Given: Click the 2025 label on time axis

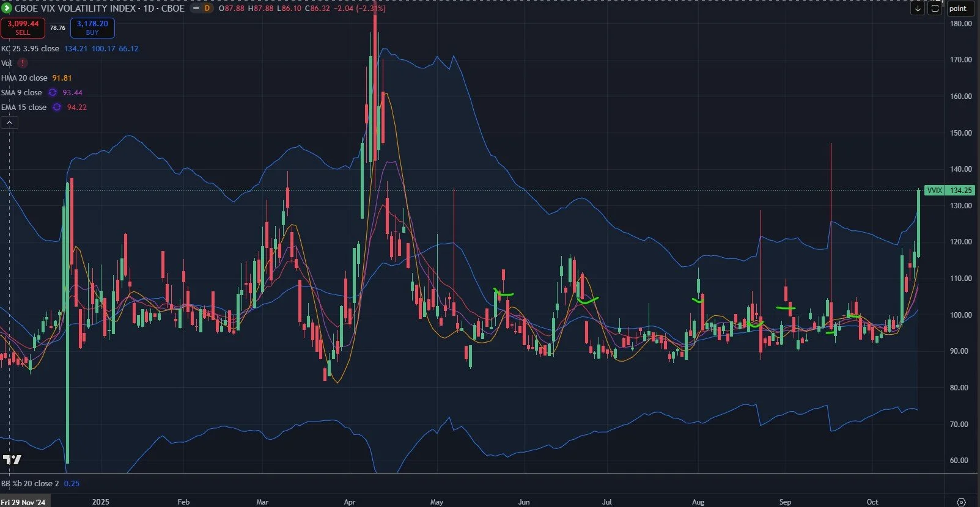Looking at the screenshot, I should point(100,502).
